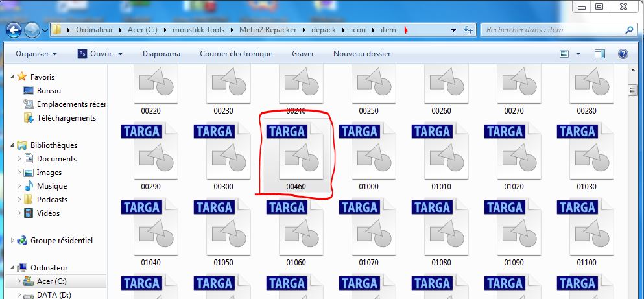Select Groupe résidentiel
Screen dimensions: 644x299
click(x=62, y=241)
